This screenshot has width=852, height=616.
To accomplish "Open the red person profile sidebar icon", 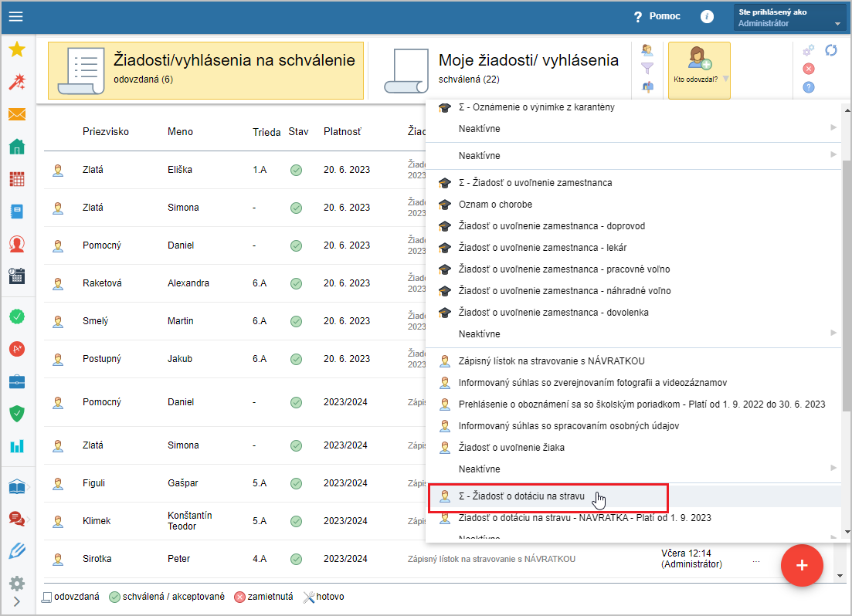I will 17,245.
